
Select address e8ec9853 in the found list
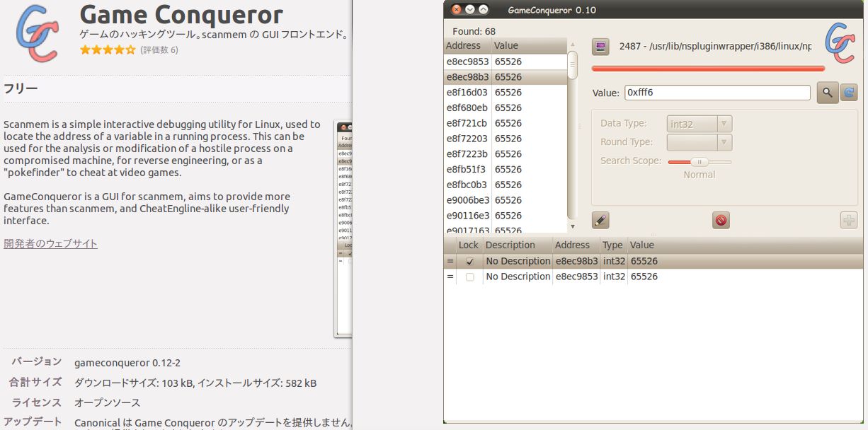[x=467, y=62]
